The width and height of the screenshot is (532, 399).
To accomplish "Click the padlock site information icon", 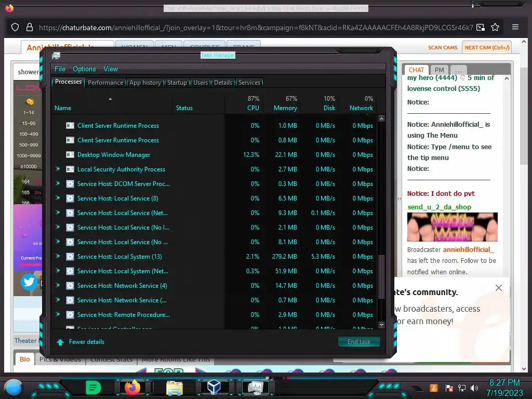I will point(30,27).
